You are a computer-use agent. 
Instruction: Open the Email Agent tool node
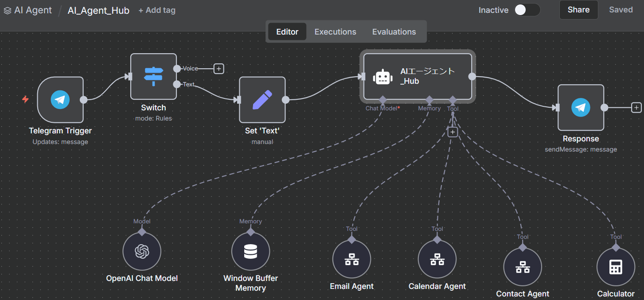tap(351, 259)
